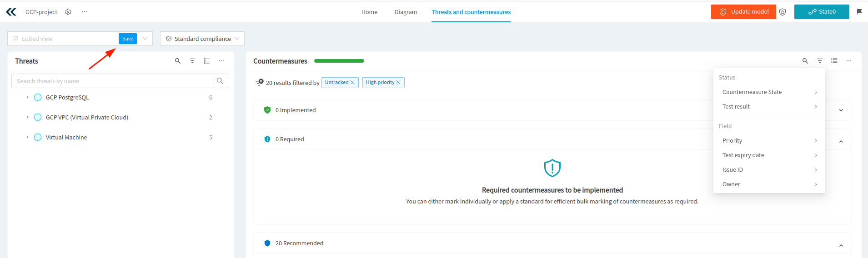Image resolution: width=868 pixels, height=258 pixels.
Task: Expand GCP VPC tree node
Action: tap(28, 117)
